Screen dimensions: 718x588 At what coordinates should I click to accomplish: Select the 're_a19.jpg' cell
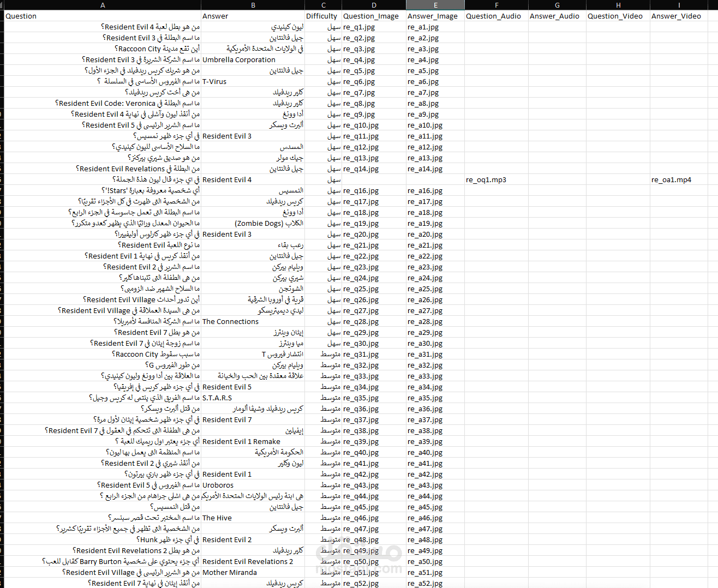(435, 223)
